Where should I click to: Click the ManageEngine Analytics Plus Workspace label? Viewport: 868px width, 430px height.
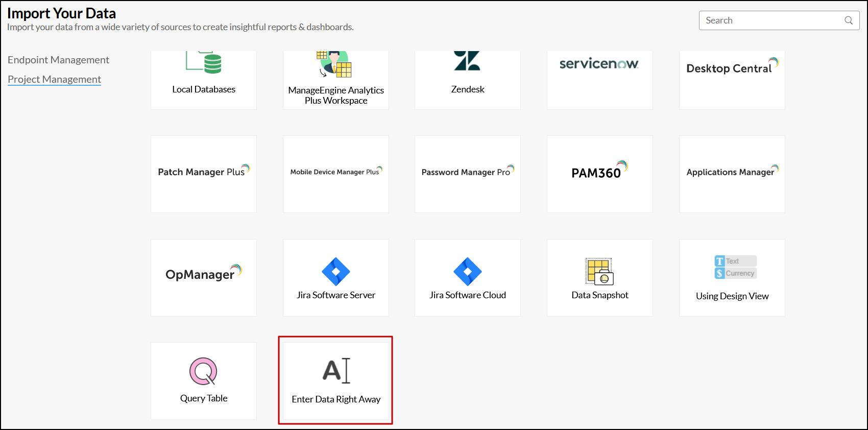pos(336,95)
